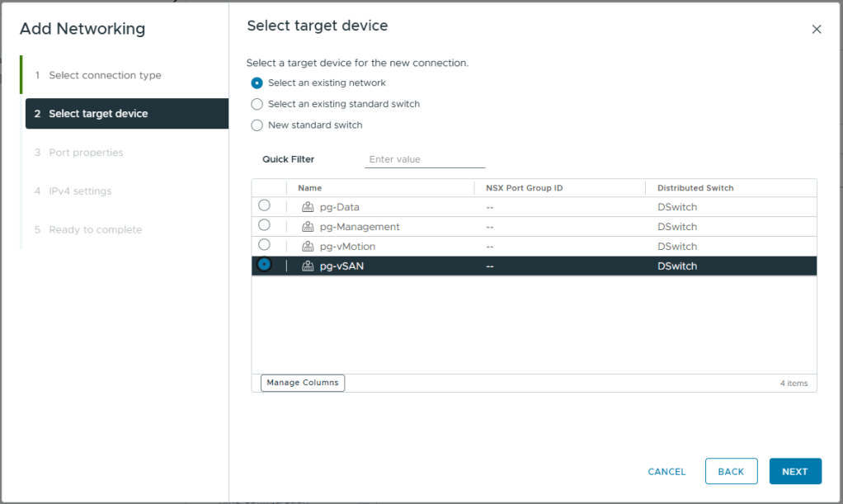Select the pg-Data row radio button
Image resolution: width=843 pixels, height=504 pixels.
click(264, 205)
